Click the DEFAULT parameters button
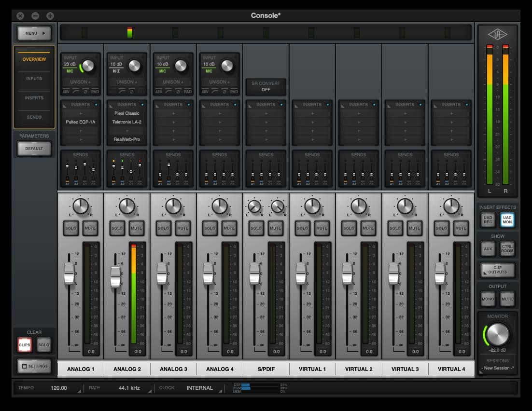Image resolution: width=532 pixels, height=411 pixels. tap(34, 149)
